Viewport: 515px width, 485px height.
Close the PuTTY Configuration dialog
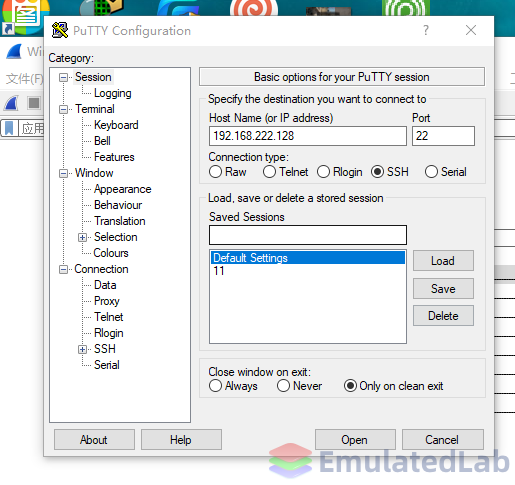[x=471, y=30]
